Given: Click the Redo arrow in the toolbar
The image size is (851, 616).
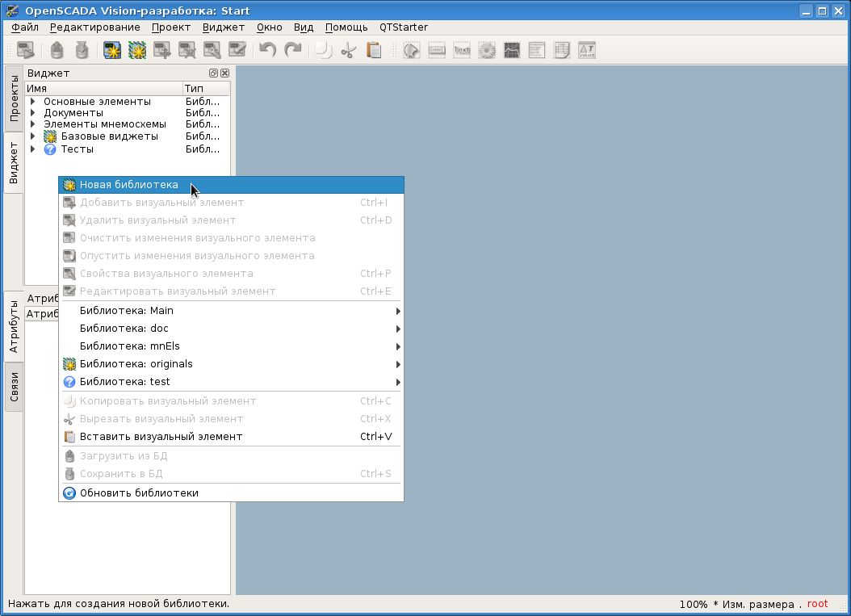Looking at the screenshot, I should coord(293,51).
